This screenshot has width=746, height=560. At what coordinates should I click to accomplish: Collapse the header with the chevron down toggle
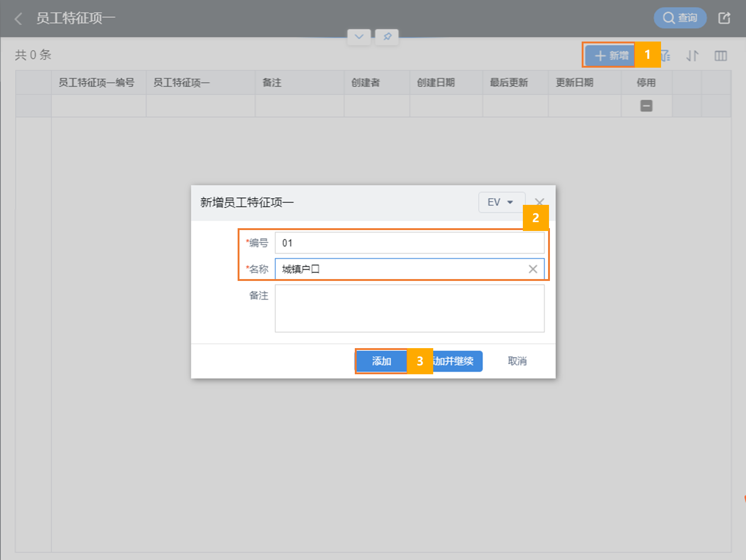point(359,36)
